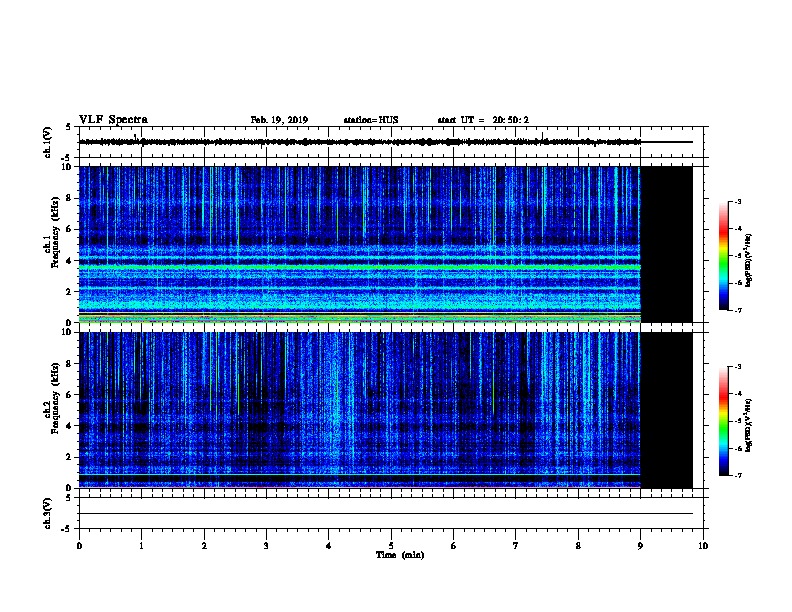Click the flat ch.3 voltage trace line
This screenshot has width=792, height=612.
[386, 514]
